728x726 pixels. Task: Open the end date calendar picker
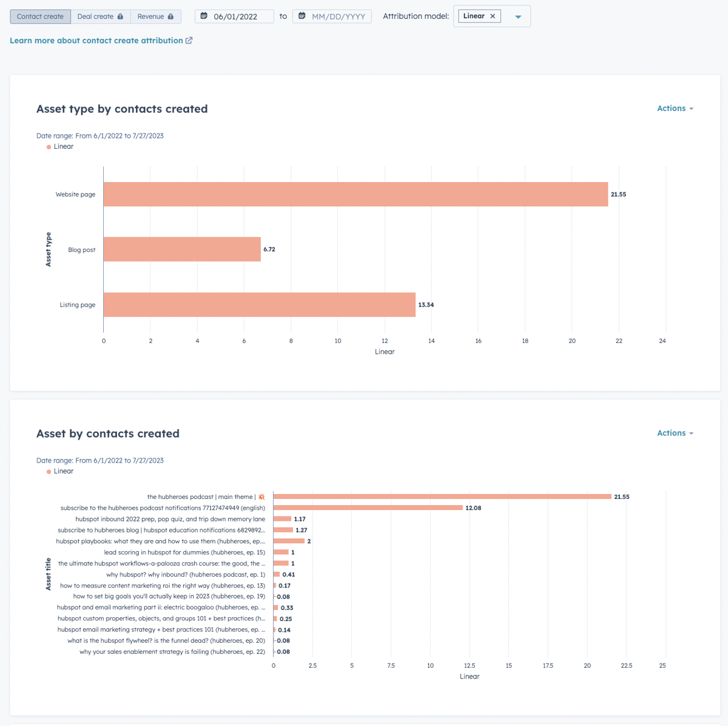coord(302,16)
